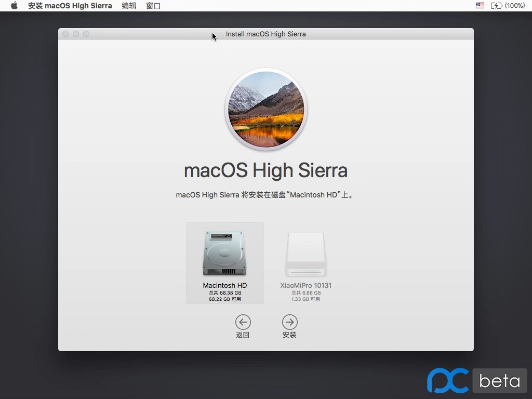
Task: Click the 总共 68.38 GB text
Action: (x=224, y=293)
